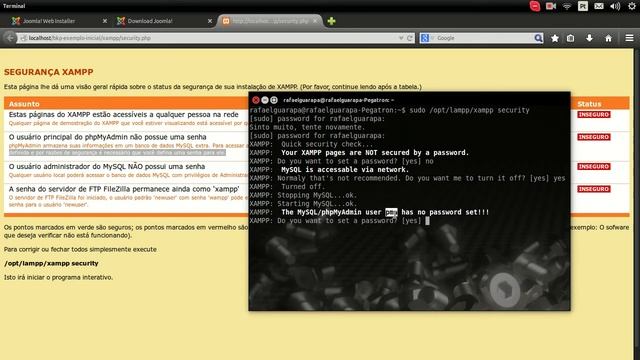The image size is (640, 360).
Task: Click the SEGURANÇA XAMPP heading
Action: pyautogui.click(x=49, y=72)
